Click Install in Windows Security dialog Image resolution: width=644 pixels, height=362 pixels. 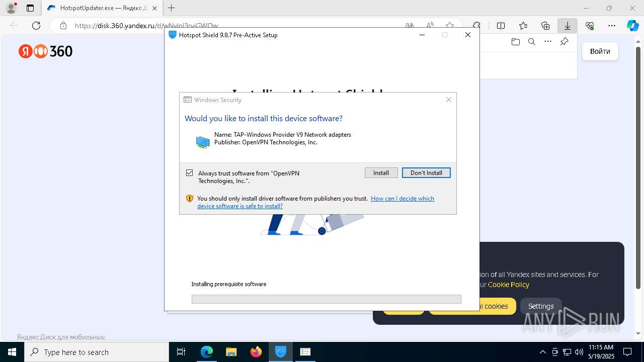pyautogui.click(x=381, y=173)
